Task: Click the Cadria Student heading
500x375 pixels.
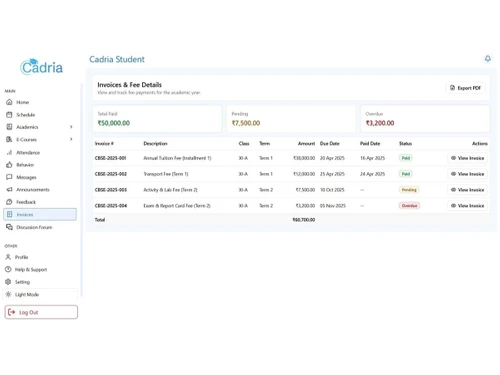Action: (x=117, y=59)
